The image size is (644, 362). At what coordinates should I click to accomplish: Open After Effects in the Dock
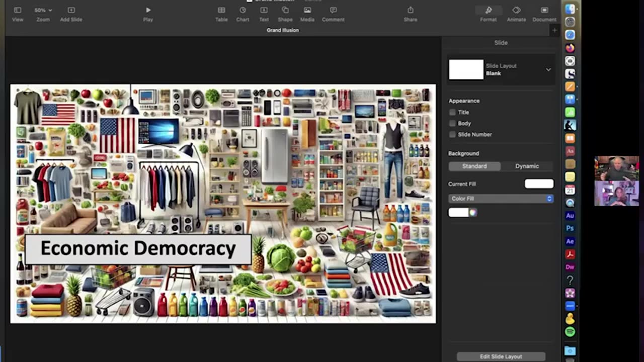click(x=570, y=241)
